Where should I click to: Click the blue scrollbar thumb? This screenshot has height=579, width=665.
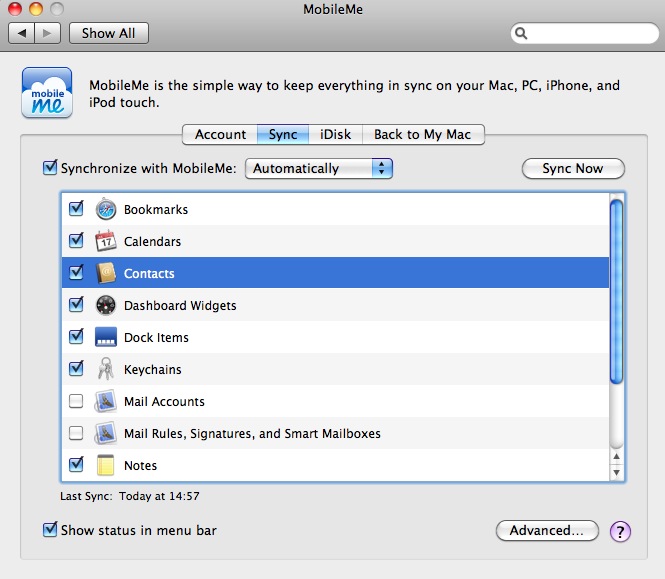617,292
